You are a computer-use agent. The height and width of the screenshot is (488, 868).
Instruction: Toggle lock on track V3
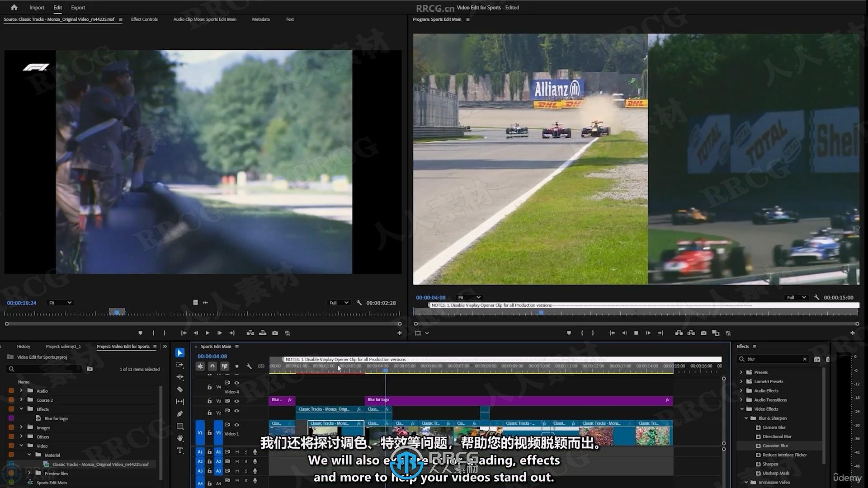pyautogui.click(x=209, y=401)
